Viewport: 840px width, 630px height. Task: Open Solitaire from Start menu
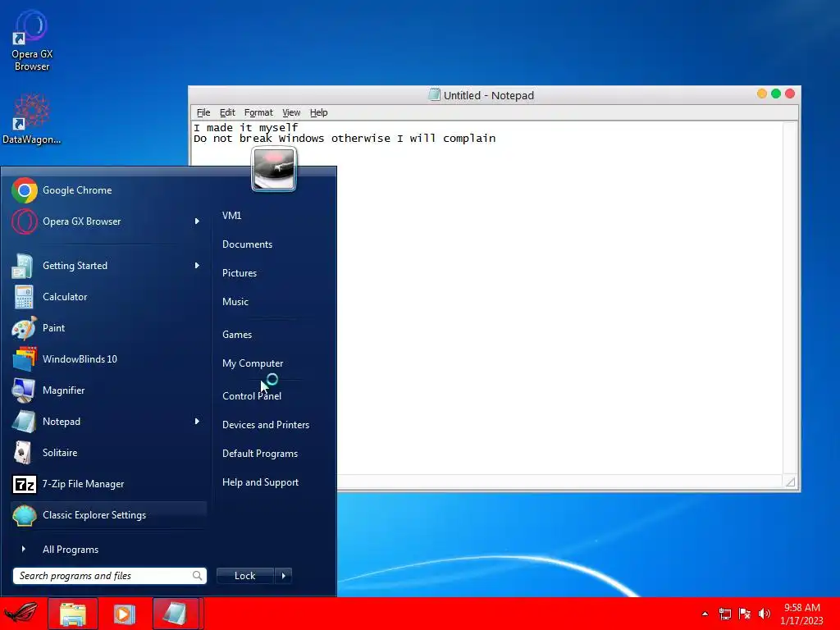coord(108,453)
